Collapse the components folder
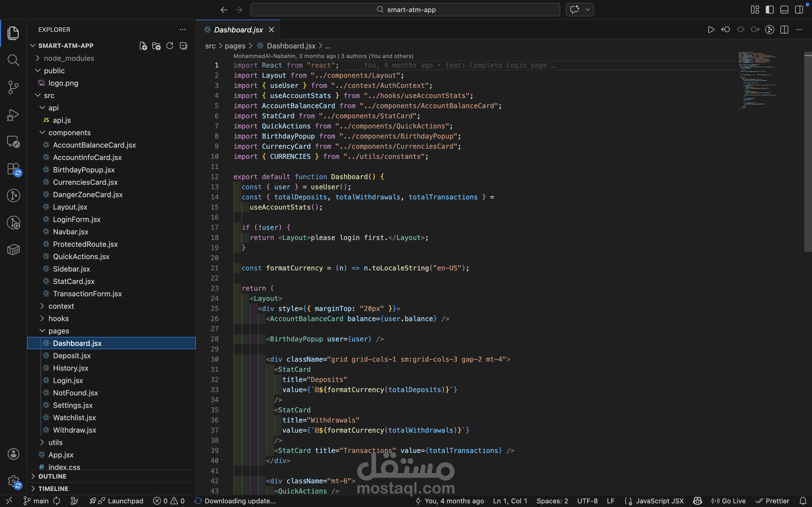The height and width of the screenshot is (507, 812). pos(69,132)
